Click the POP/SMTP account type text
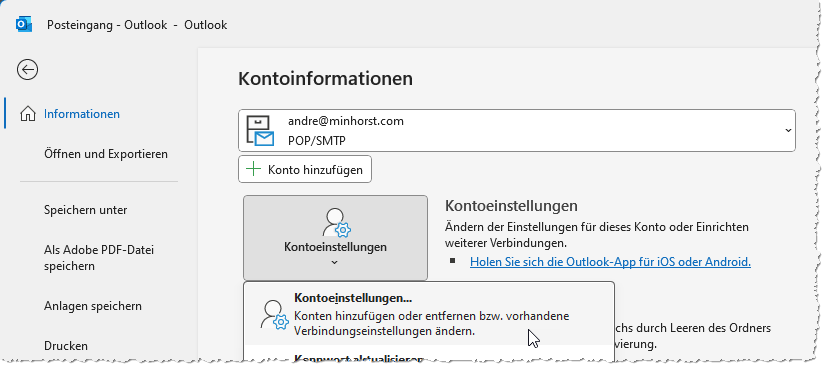825x367 pixels. coord(317,140)
